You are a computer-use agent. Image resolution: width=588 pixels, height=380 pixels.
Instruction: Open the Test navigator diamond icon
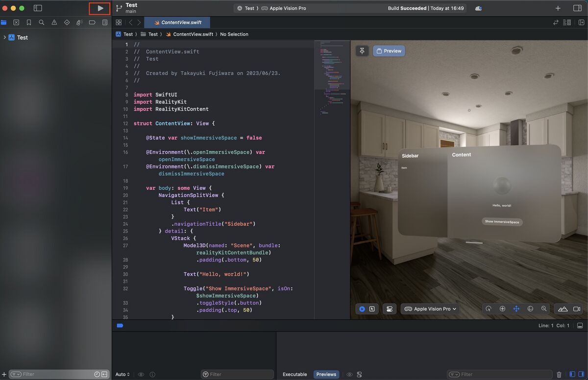coord(68,22)
